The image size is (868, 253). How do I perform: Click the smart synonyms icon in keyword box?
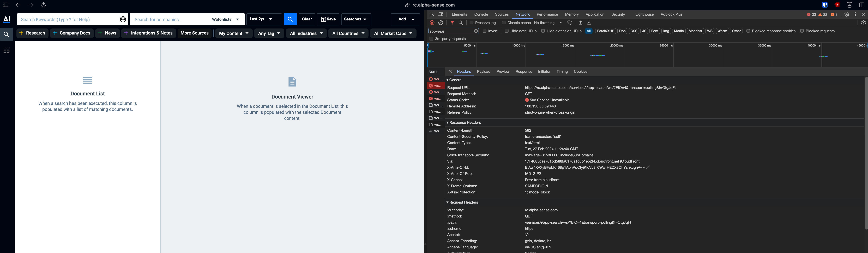pos(123,19)
